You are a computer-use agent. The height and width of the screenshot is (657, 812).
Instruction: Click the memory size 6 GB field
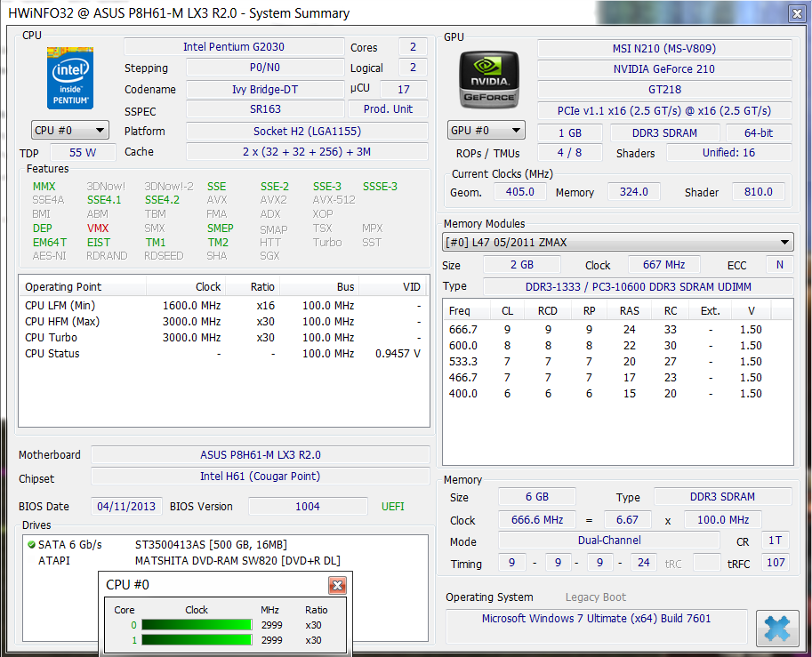537,496
